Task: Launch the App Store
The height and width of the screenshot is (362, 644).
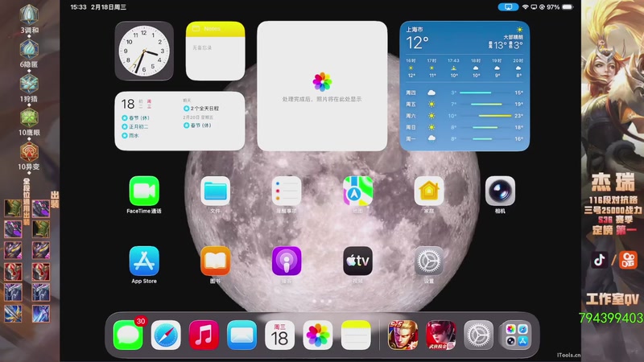Action: tap(144, 261)
